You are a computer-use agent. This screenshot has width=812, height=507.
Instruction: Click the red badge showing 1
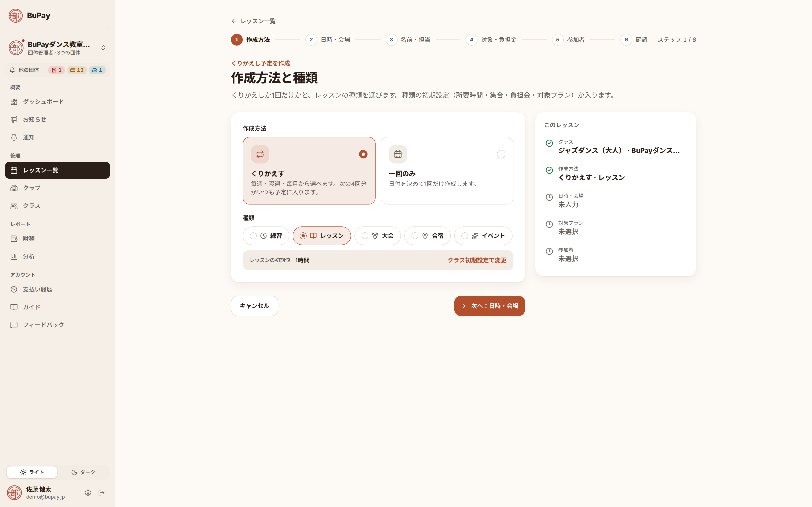(56, 70)
